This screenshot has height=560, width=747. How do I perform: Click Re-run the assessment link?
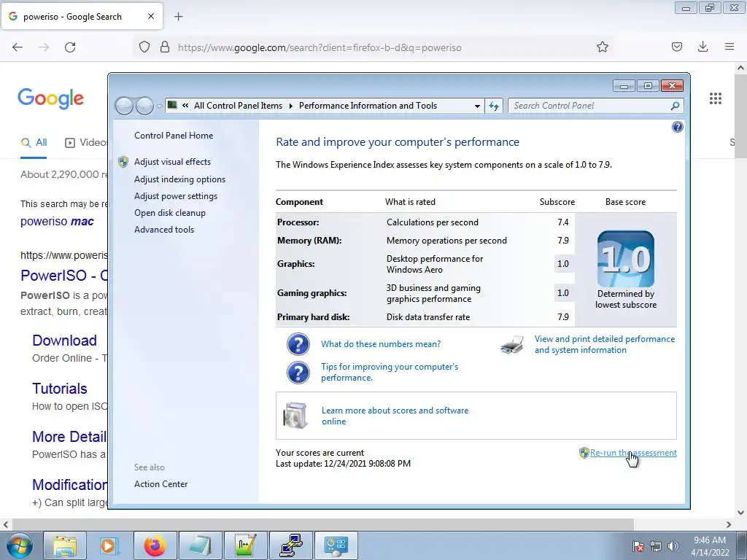coord(633,453)
